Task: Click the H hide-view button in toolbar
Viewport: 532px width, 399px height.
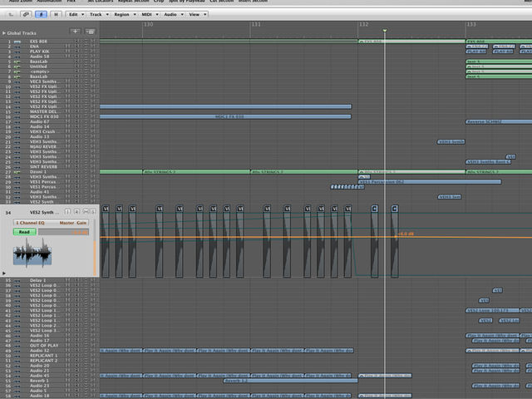Action: pyautogui.click(x=56, y=14)
